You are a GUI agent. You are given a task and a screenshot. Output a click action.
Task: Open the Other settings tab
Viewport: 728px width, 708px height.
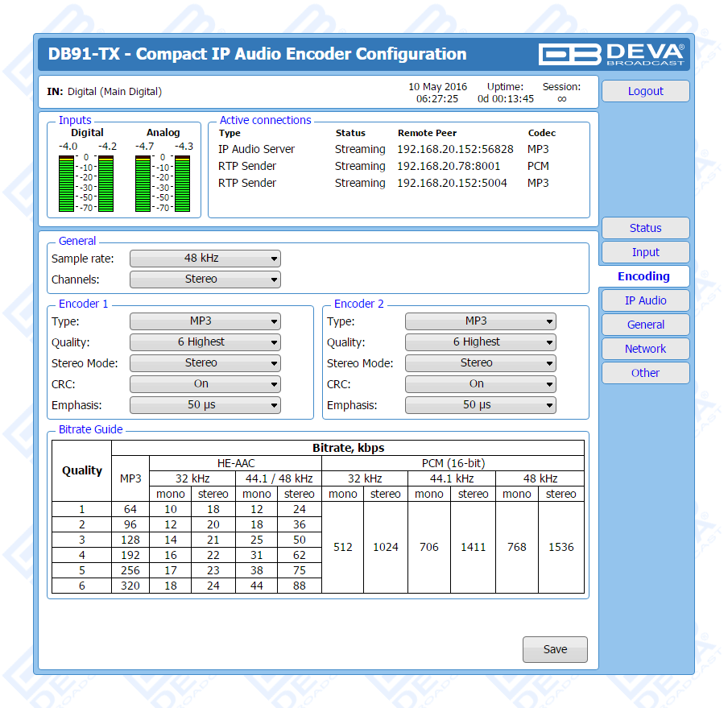click(645, 373)
